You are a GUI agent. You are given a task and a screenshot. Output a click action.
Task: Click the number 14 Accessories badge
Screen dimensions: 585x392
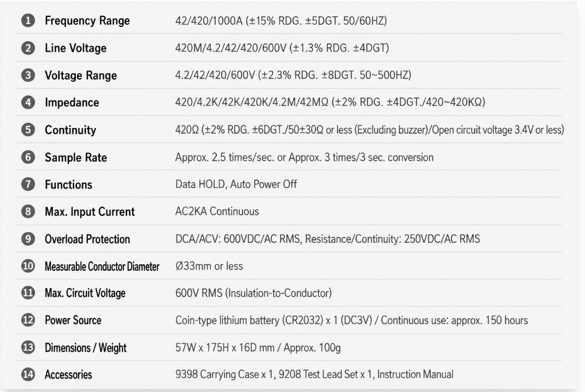[28, 375]
